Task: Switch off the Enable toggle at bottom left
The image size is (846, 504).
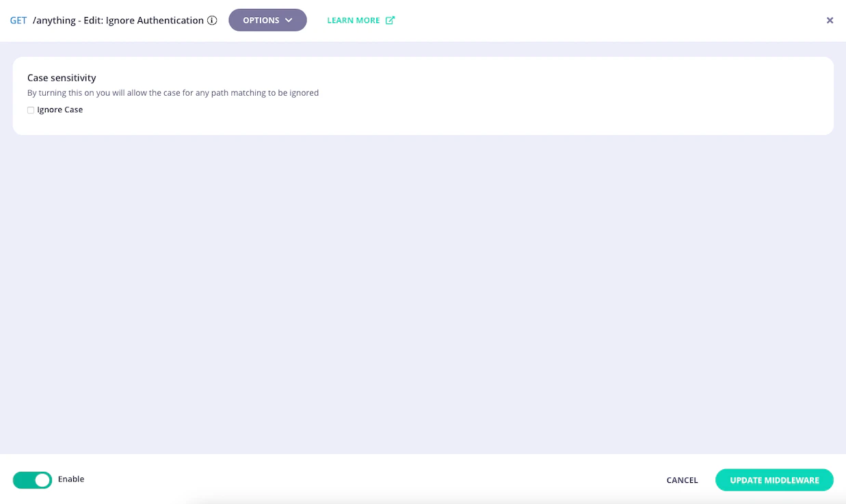Action: point(31,479)
